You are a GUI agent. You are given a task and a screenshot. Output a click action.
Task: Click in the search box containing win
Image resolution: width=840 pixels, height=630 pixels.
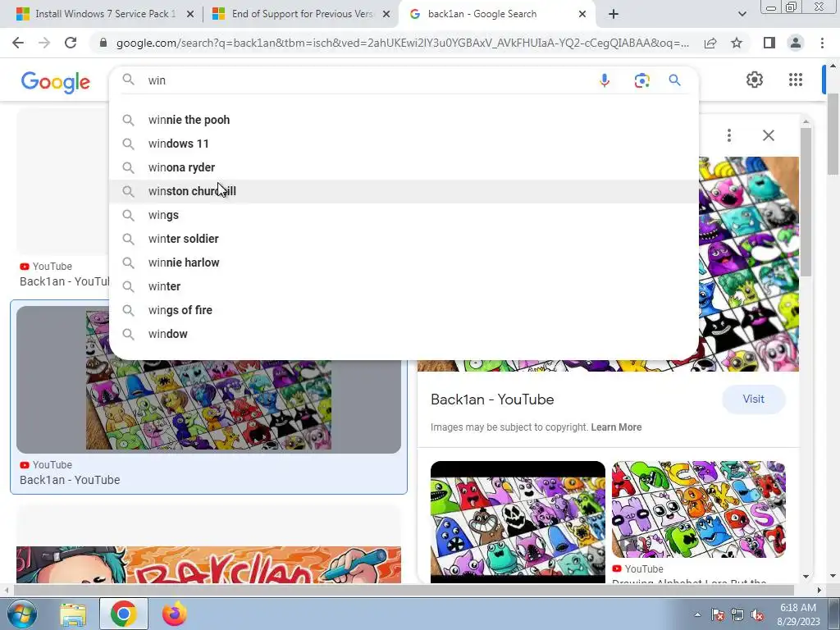[x=364, y=80]
